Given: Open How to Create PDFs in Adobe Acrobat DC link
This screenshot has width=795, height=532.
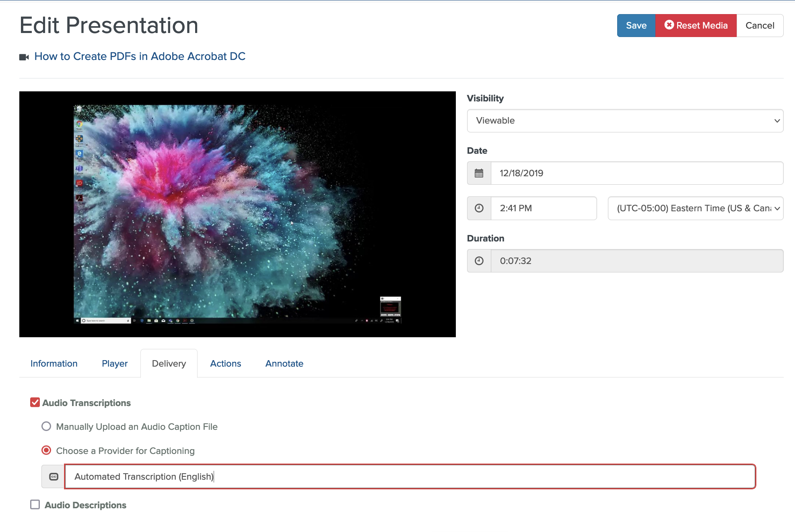Looking at the screenshot, I should (x=139, y=56).
